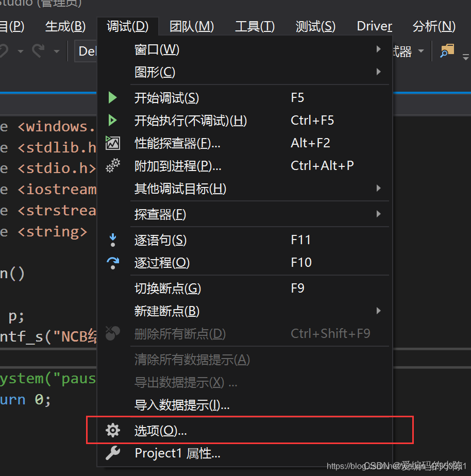471x476 pixels.
Task: Click the Performance Profiler chart icon
Action: (x=113, y=142)
